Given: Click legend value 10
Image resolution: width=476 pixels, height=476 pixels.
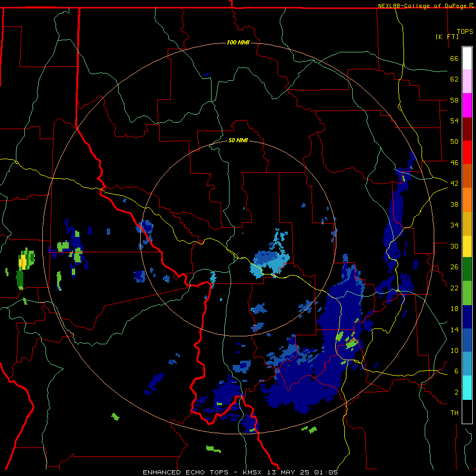Looking at the screenshot, I should pos(454,350).
